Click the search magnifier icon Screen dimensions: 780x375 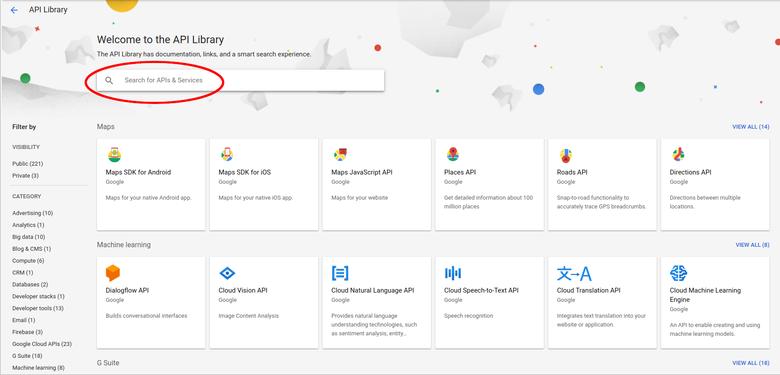point(109,80)
